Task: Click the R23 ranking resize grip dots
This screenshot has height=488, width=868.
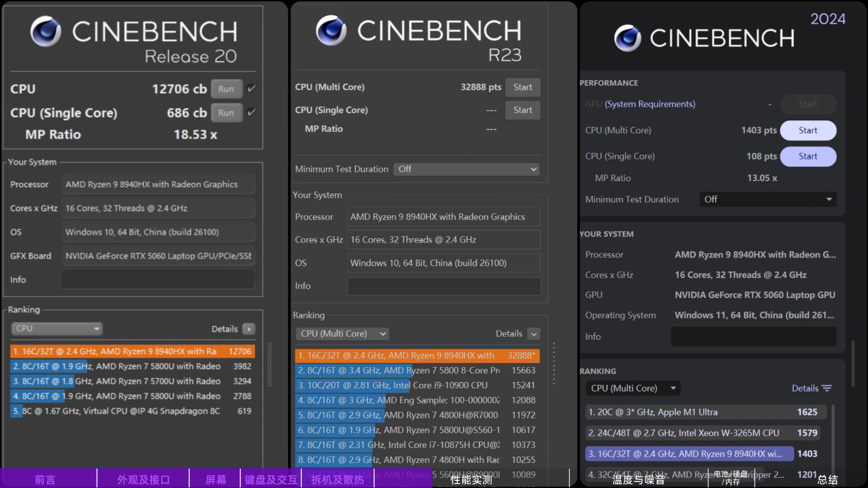Action: tap(554, 363)
